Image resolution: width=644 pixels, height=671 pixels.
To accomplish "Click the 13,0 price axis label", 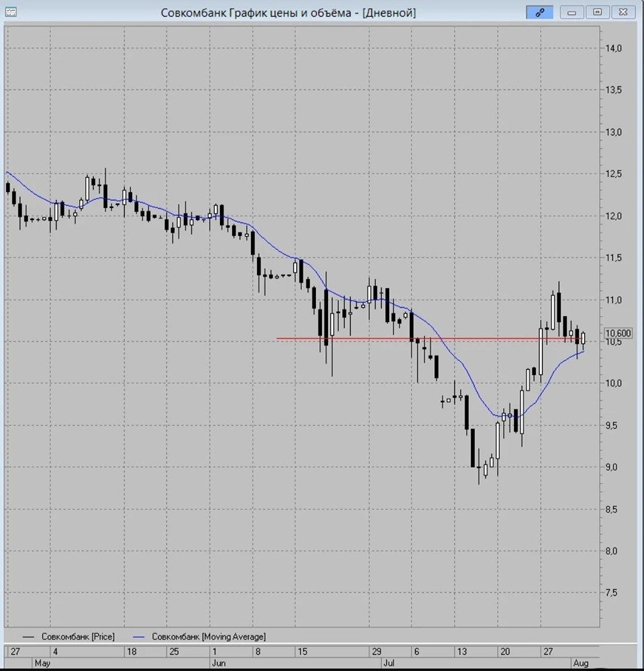I will pyautogui.click(x=613, y=132).
